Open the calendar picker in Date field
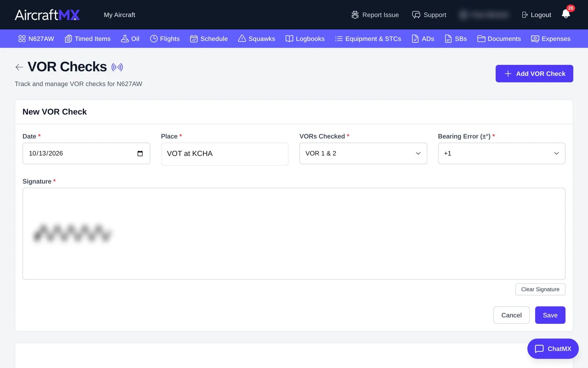 point(140,153)
